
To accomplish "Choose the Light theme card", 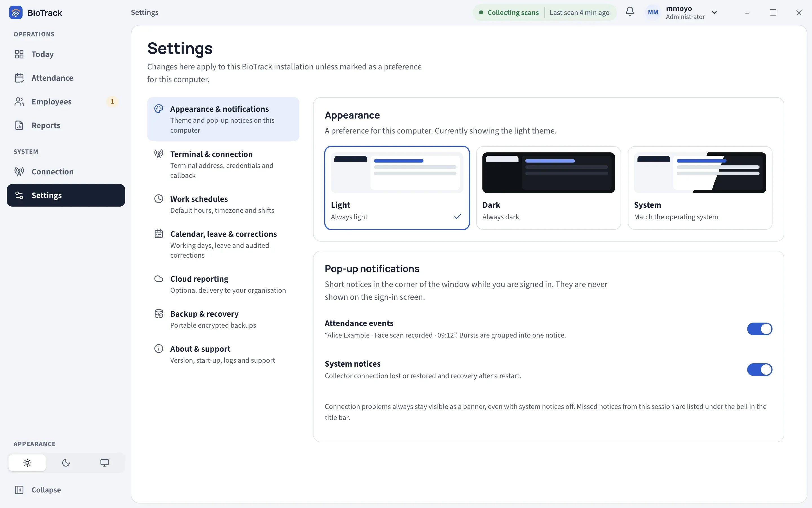I will pos(397,188).
